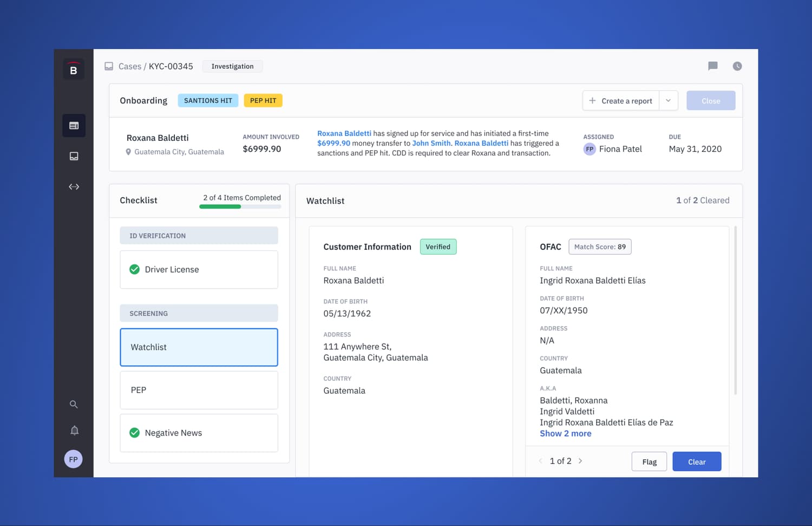Expand the Create a report dropdown arrow
Screen dimensions: 812x526
pyautogui.click(x=669, y=101)
